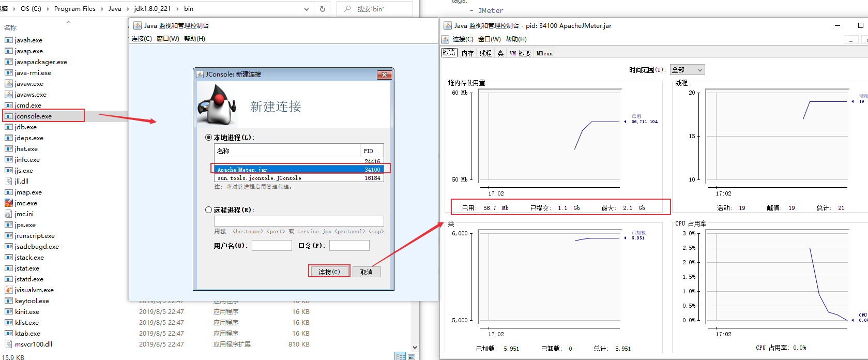The height and width of the screenshot is (360, 868).
Task: Click the jconsole.exe file icon
Action: pyautogui.click(x=9, y=116)
